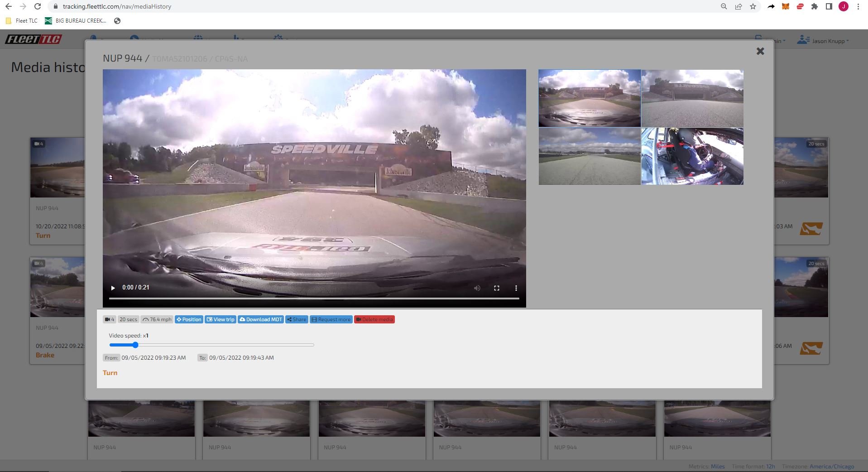
Task: Select the open track road camera thumbnail
Action: (x=590, y=156)
